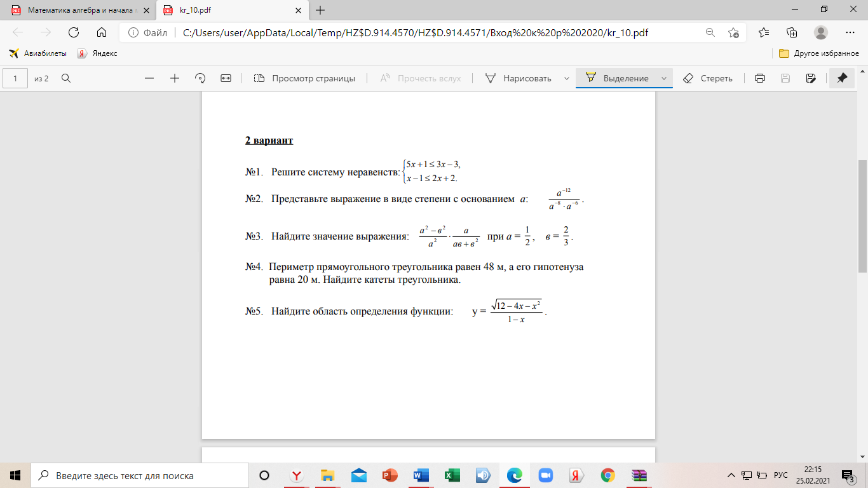Click the '2 вариант' heading
This screenshot has width=868, height=488.
coord(269,140)
